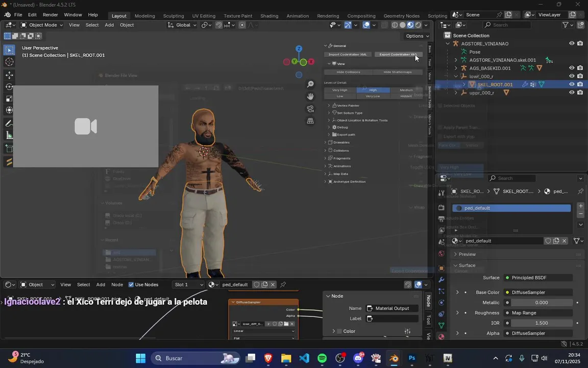Click the Hide Shattermaps button
The image size is (588, 368).
[398, 72]
